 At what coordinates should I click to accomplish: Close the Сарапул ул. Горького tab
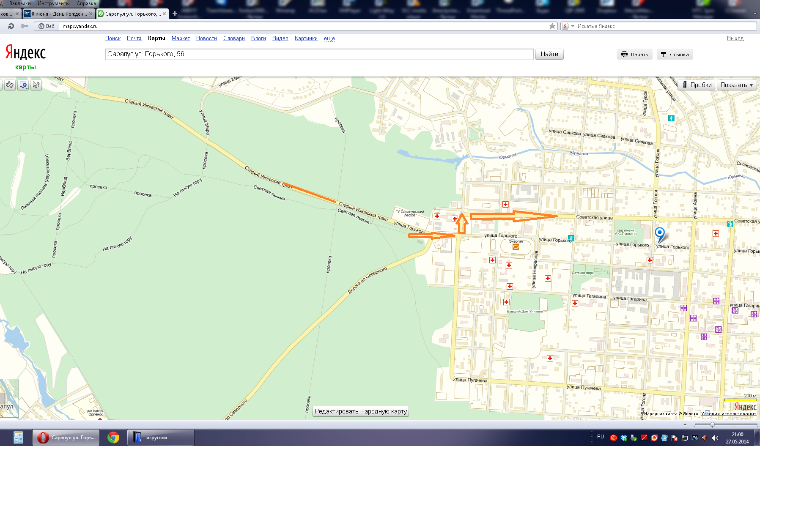pyautogui.click(x=165, y=14)
